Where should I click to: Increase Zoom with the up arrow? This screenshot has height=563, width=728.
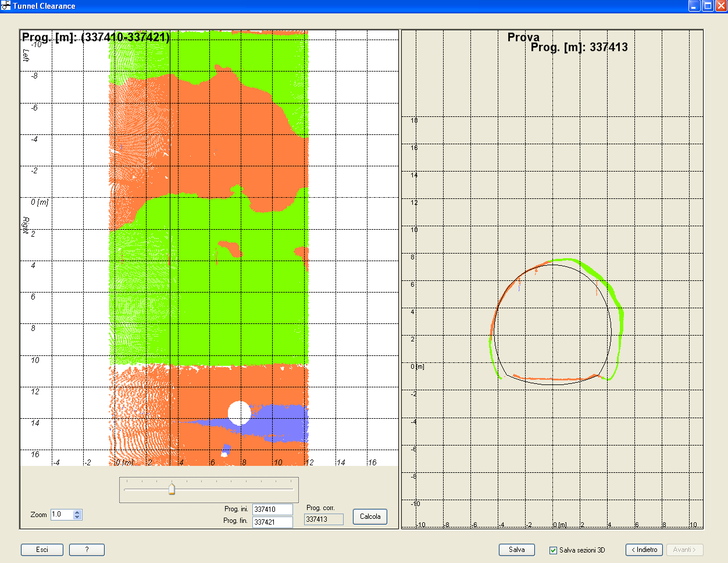pyautogui.click(x=78, y=512)
